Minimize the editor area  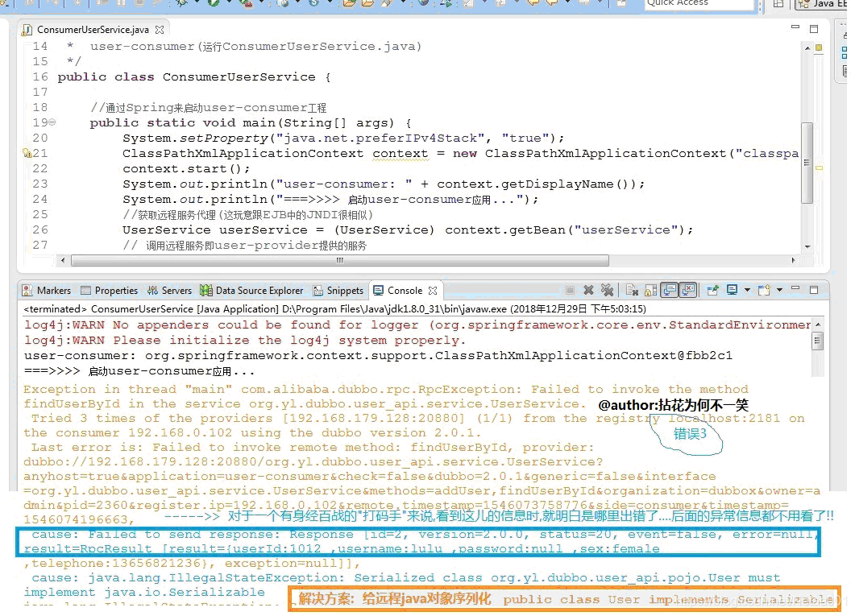795,27
